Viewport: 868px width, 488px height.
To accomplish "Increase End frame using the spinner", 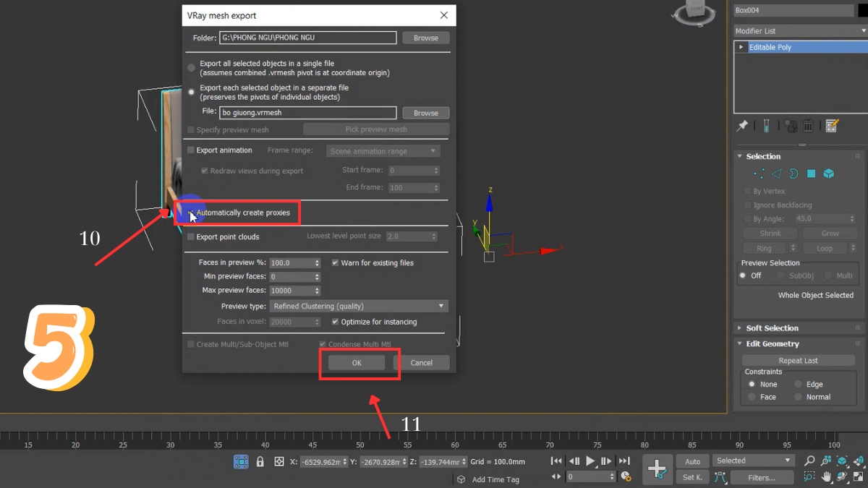I will 435,184.
